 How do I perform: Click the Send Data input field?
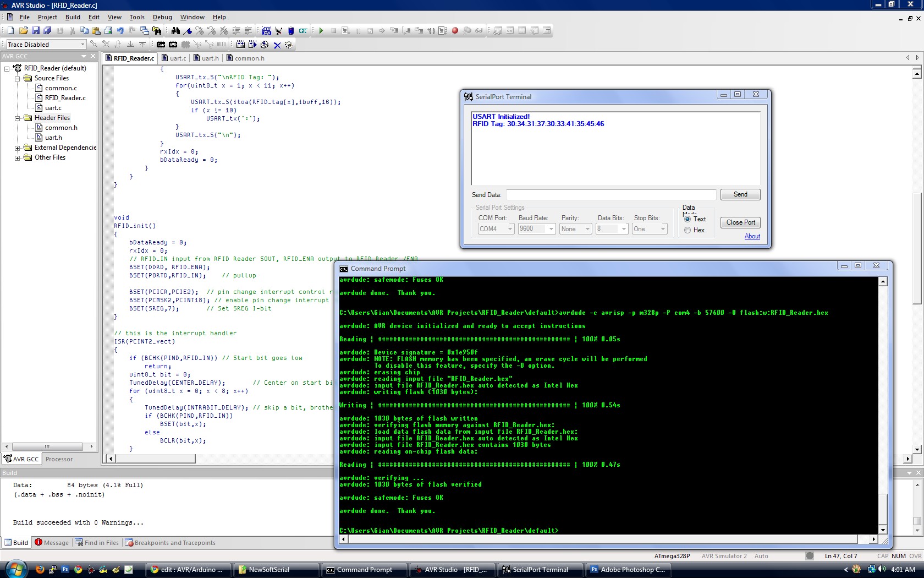611,195
